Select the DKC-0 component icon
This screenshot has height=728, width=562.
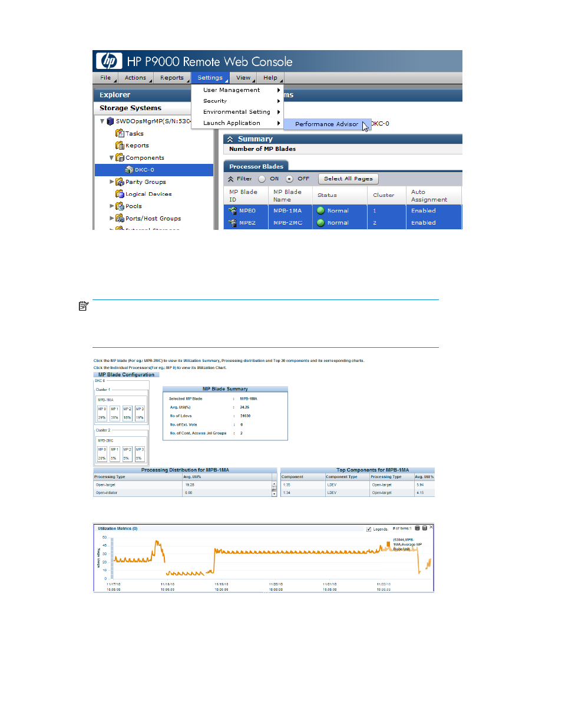tap(129, 170)
